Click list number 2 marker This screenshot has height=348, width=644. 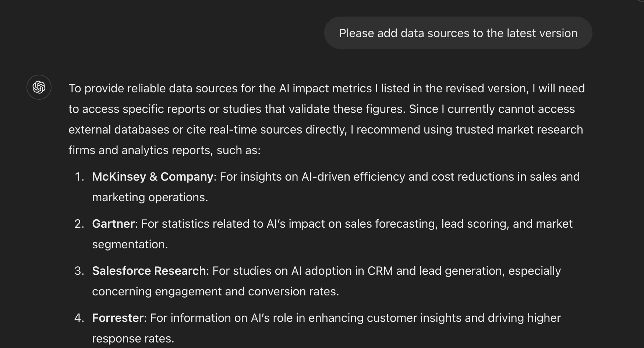tap(79, 224)
